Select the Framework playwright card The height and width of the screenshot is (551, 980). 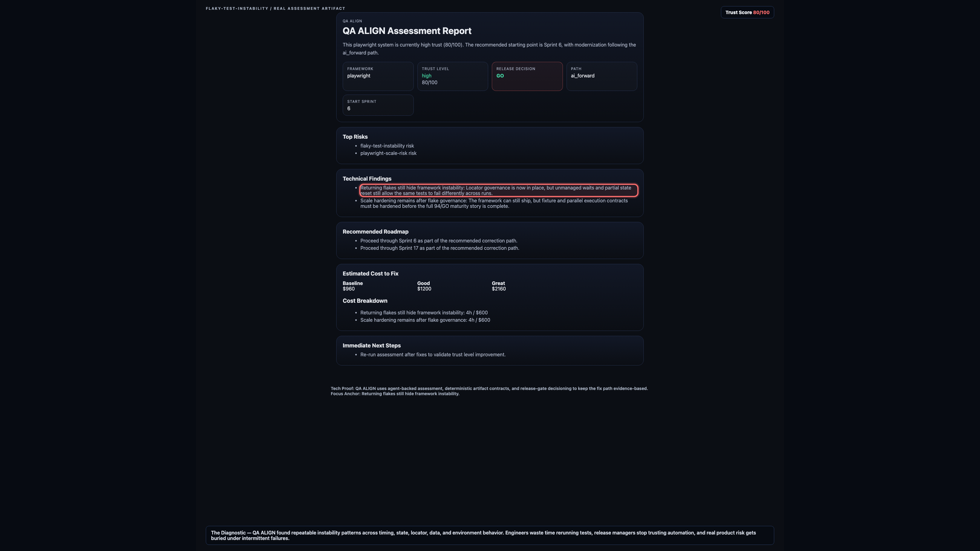(x=378, y=77)
